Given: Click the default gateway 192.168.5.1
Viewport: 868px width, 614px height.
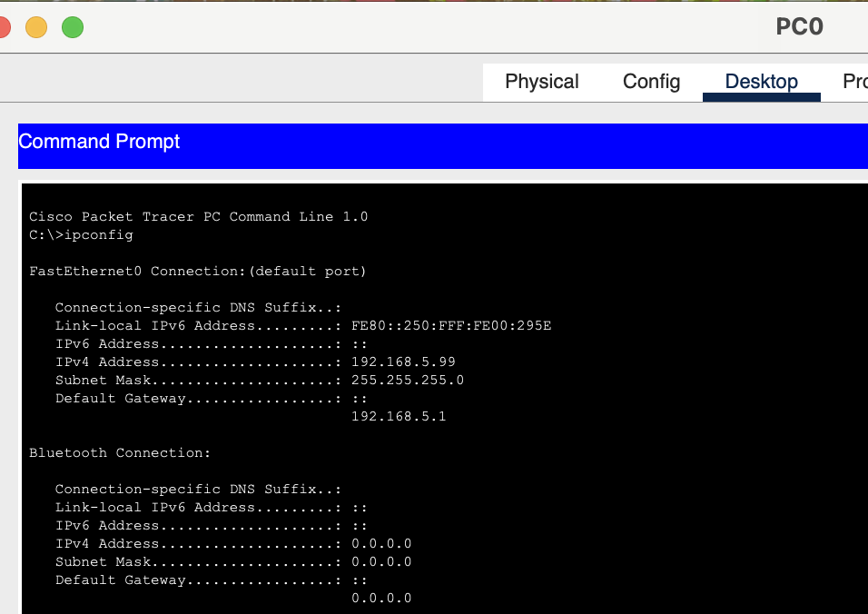Looking at the screenshot, I should point(399,416).
